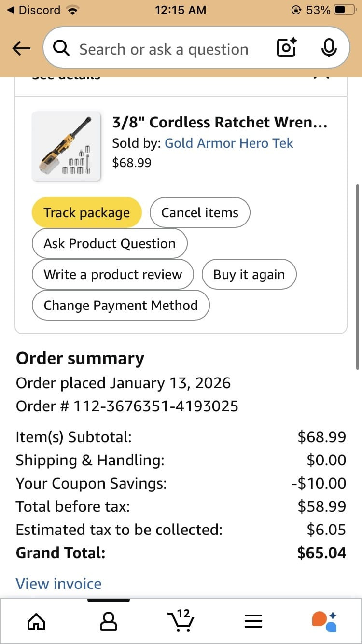This screenshot has width=362, height=644.
Task: Open Change Payment Method
Action: [x=121, y=306]
